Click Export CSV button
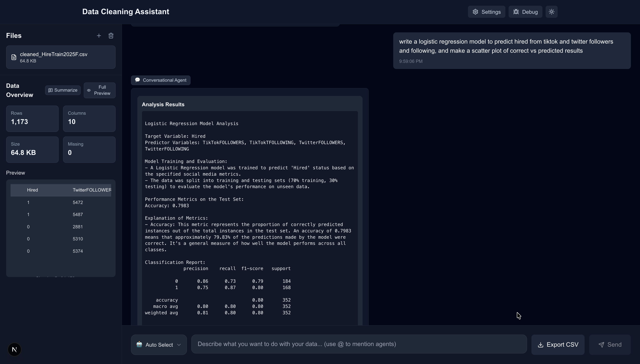The width and height of the screenshot is (640, 364). (x=558, y=345)
